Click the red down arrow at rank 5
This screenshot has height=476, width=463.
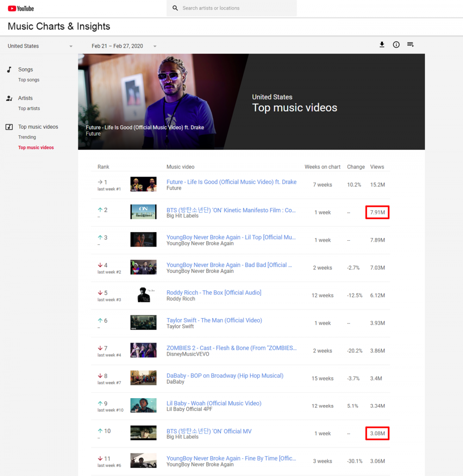(x=100, y=293)
